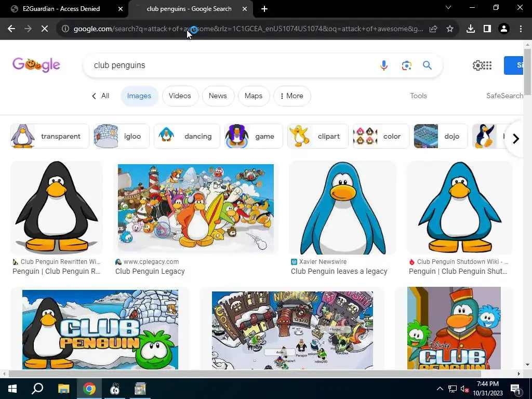
Task: Filter images by igloo
Action: (122, 136)
